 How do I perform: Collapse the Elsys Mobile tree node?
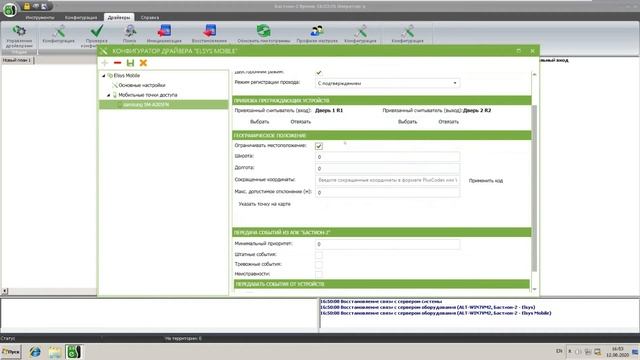click(x=104, y=76)
